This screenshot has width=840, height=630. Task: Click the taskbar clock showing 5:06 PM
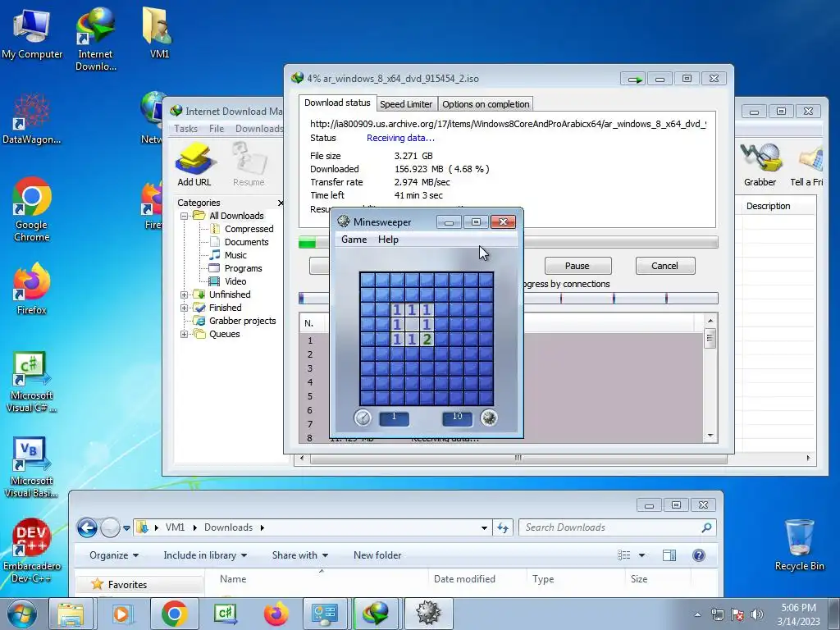pyautogui.click(x=798, y=614)
